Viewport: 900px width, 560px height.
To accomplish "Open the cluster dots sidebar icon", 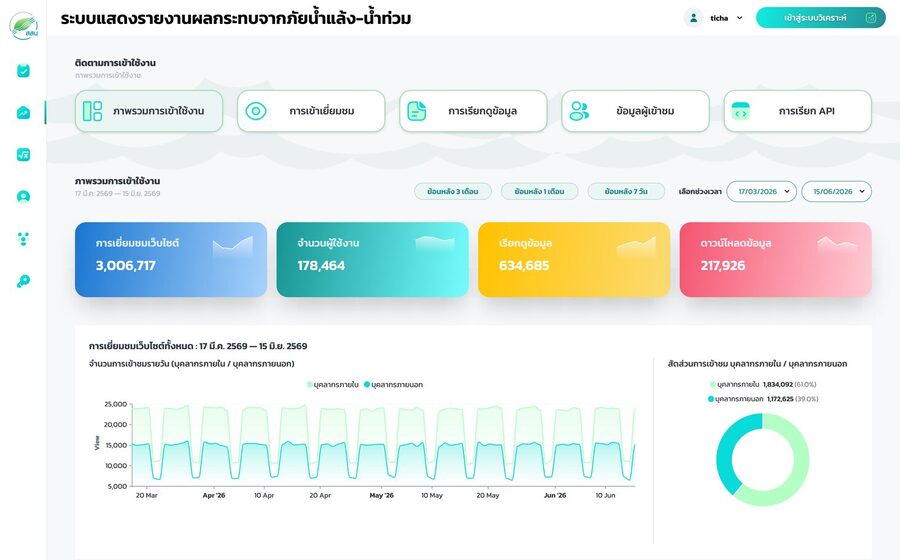I will [x=23, y=239].
